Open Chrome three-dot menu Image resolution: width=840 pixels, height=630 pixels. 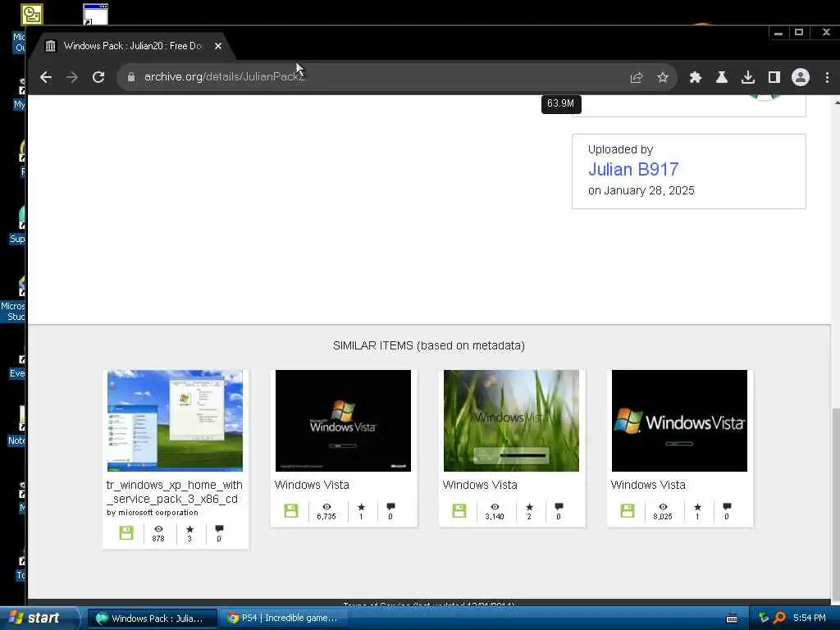click(x=827, y=78)
